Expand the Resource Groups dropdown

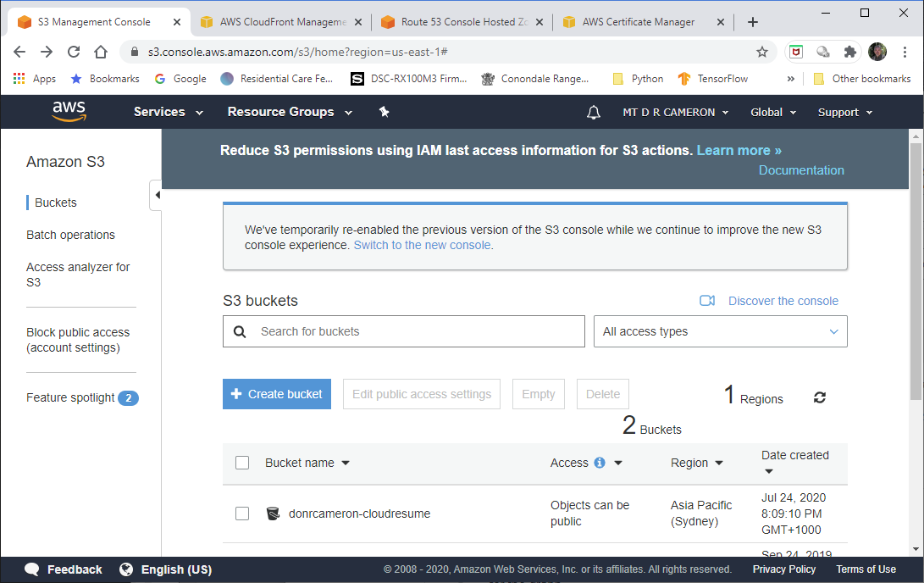click(290, 112)
